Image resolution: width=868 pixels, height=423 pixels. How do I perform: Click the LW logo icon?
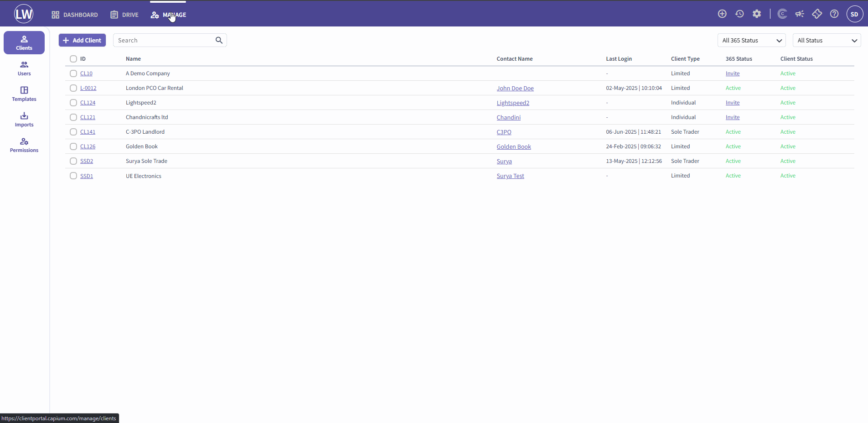(x=24, y=14)
